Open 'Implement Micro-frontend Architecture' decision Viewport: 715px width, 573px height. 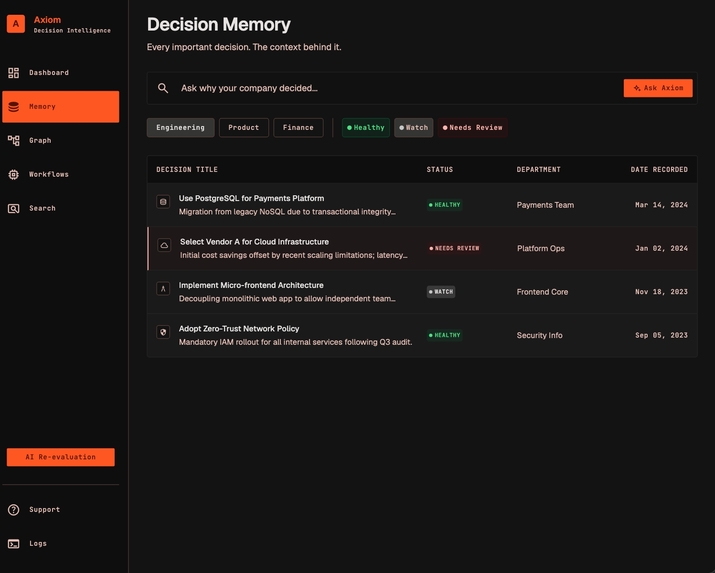251,285
